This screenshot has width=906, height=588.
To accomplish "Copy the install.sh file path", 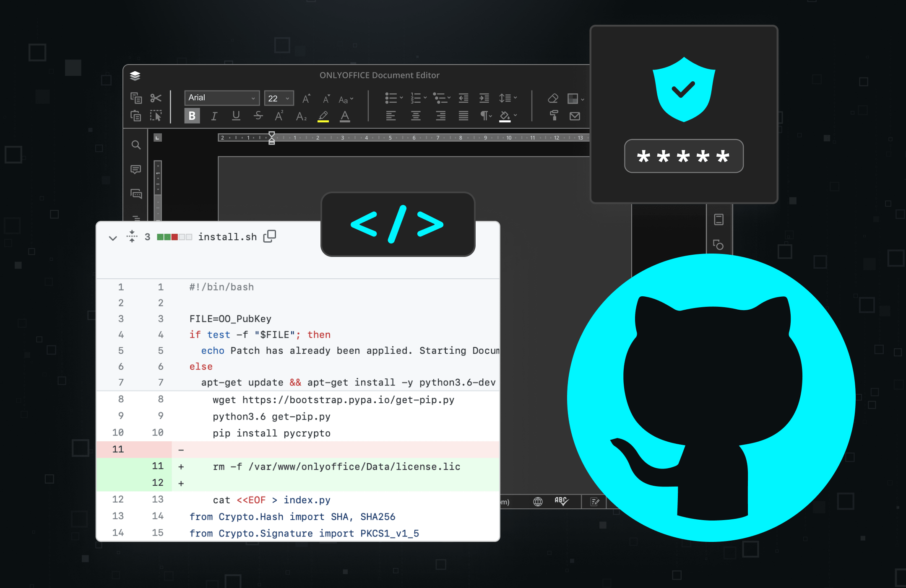I will [x=269, y=236].
